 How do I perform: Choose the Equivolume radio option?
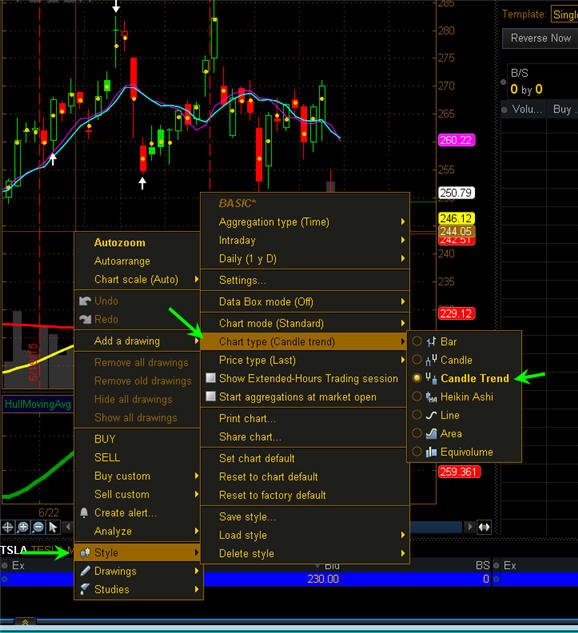pyautogui.click(x=417, y=452)
